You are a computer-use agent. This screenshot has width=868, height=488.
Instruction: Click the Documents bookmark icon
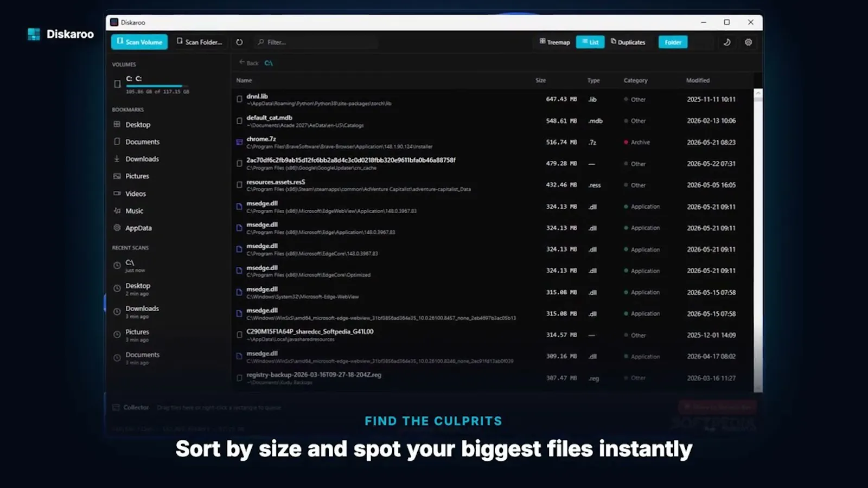pyautogui.click(x=117, y=142)
